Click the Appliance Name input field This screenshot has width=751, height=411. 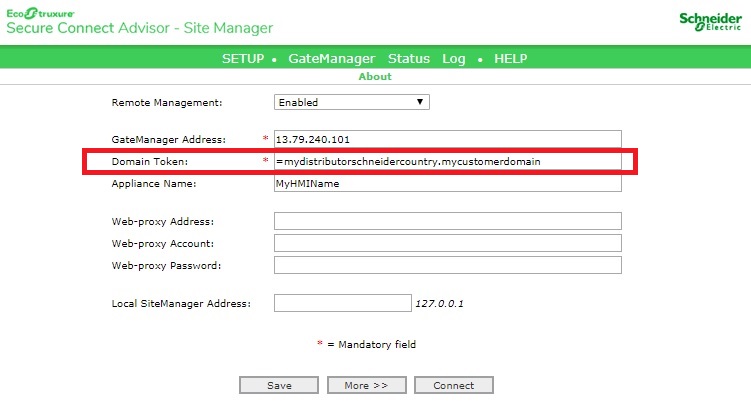click(x=448, y=183)
